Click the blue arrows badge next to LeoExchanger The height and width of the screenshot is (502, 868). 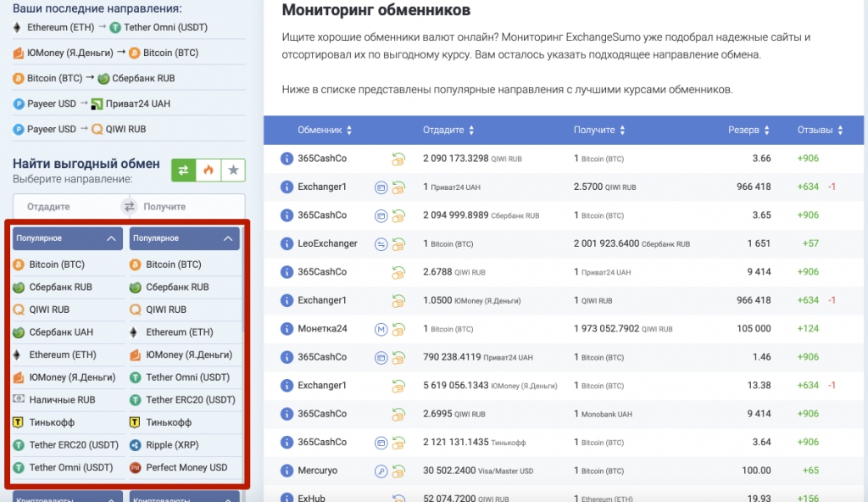click(381, 244)
